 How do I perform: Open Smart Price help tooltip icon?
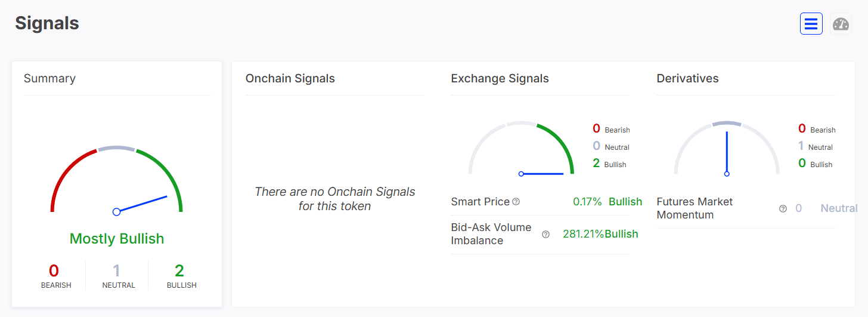point(516,202)
